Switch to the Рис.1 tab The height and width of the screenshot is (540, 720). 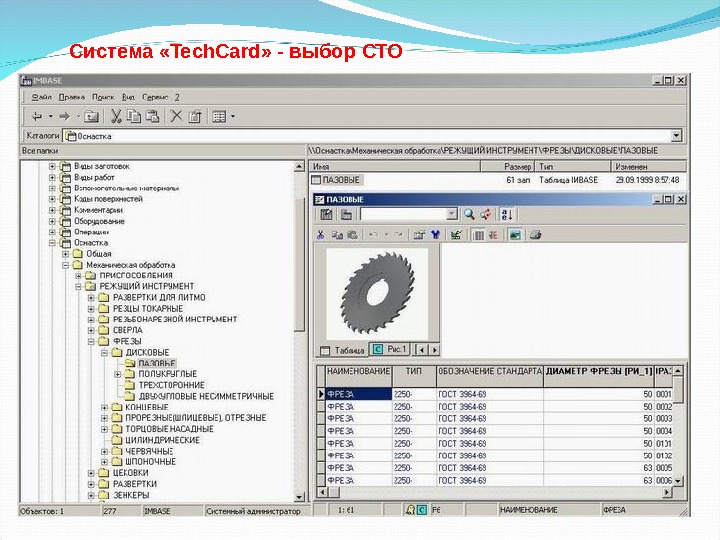click(390, 349)
